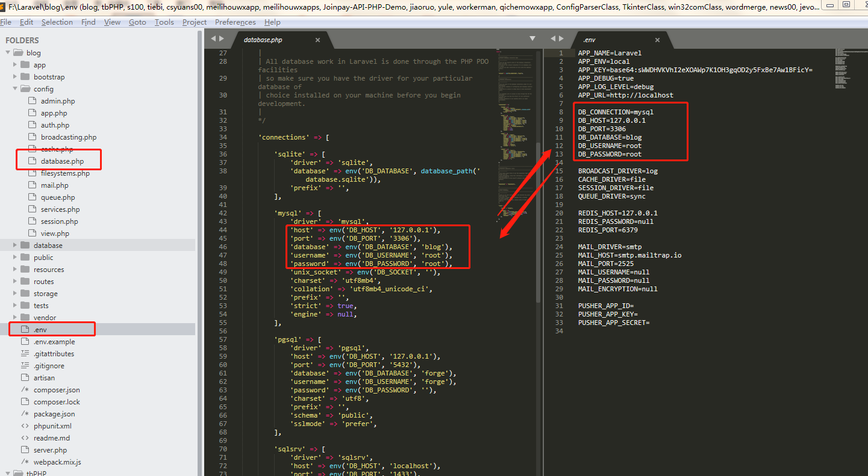Click the file icon beside mail.php
Screen dimensions: 868x476
pyautogui.click(x=33, y=185)
